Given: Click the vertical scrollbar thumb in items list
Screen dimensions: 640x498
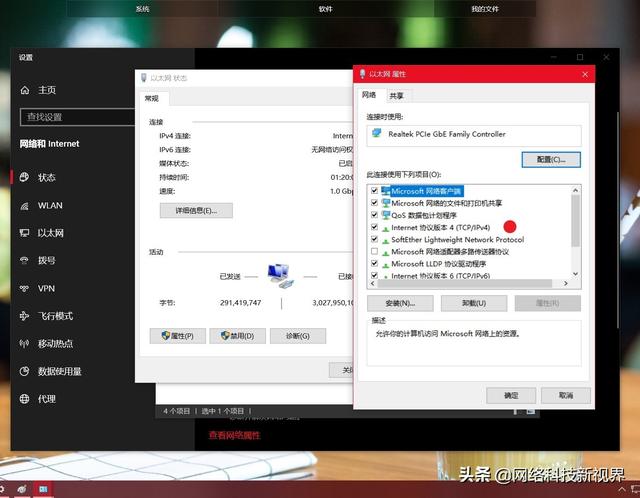Looking at the screenshot, I should [x=576, y=221].
